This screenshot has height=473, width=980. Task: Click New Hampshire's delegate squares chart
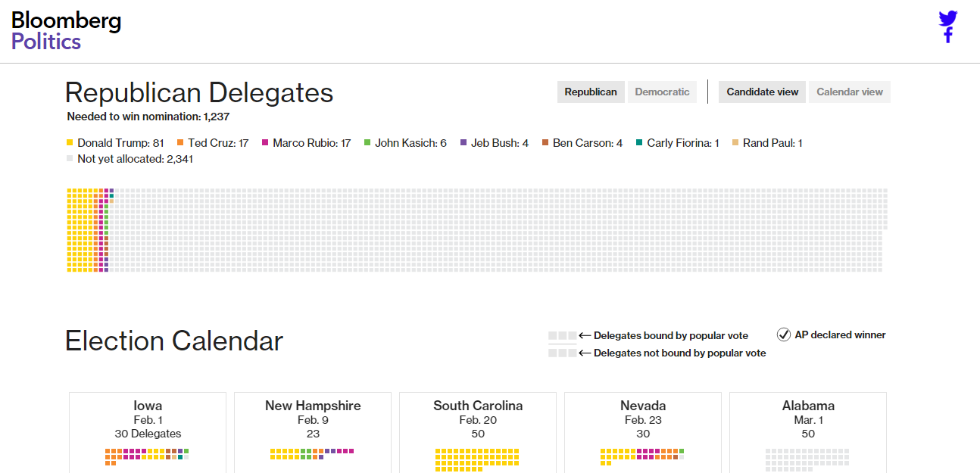click(x=312, y=454)
